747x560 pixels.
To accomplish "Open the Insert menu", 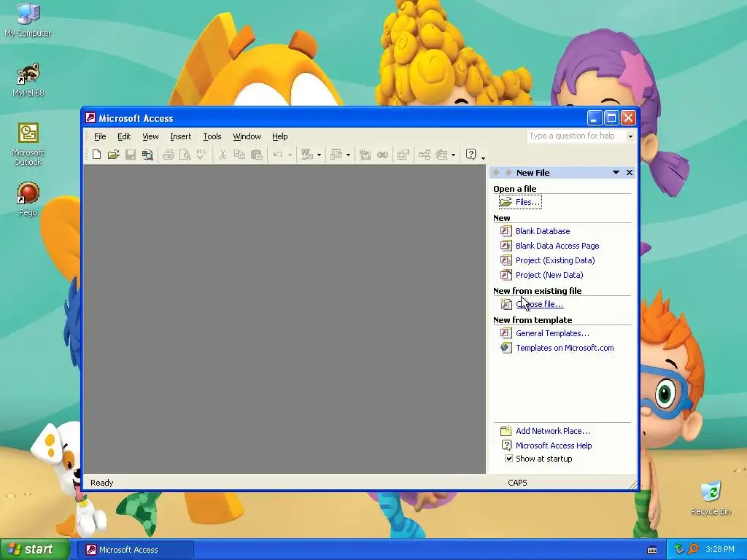I will pyautogui.click(x=181, y=136).
